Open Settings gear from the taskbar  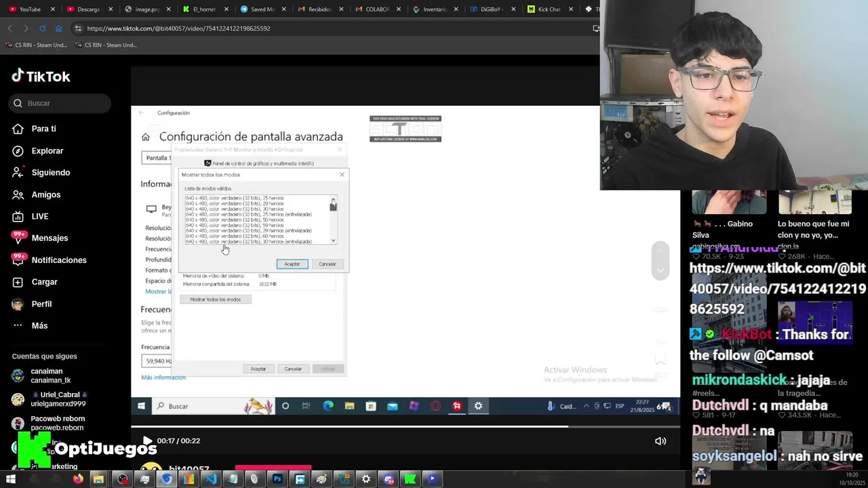point(366,479)
